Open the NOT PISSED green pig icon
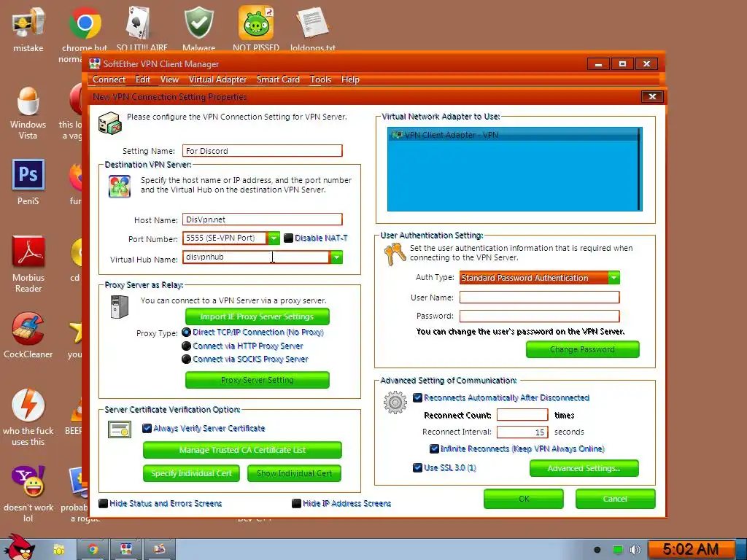Viewport: 747px width, 560px height. click(x=256, y=23)
